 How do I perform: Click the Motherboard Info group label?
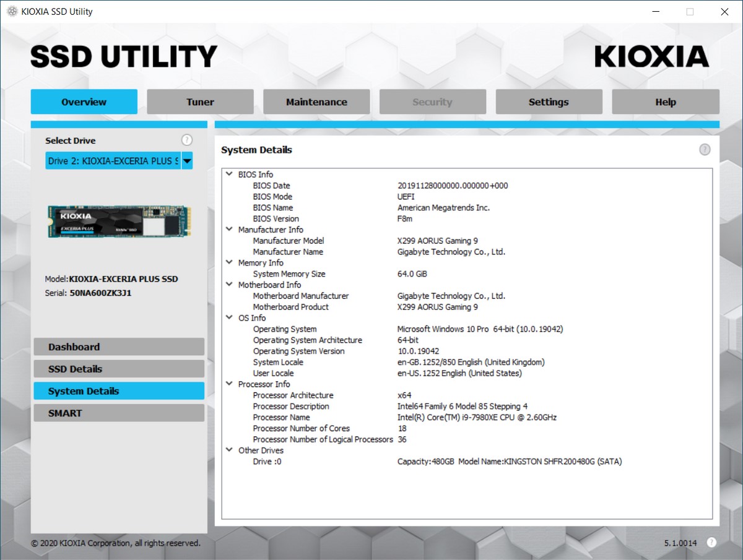[x=269, y=285]
